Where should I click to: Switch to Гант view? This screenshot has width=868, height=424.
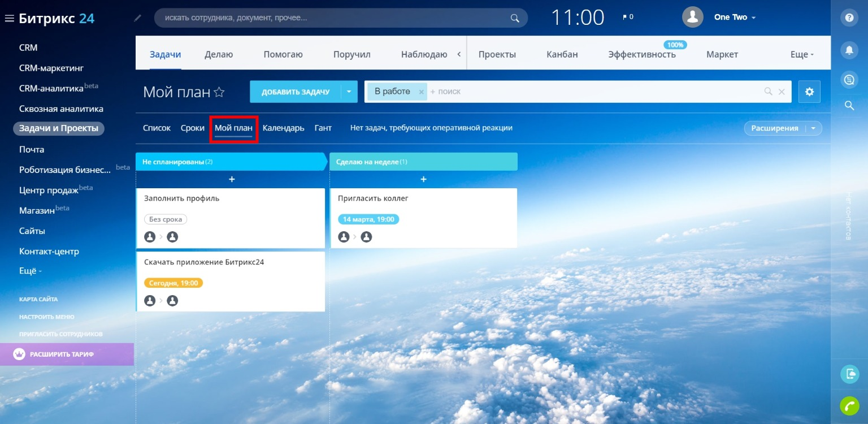coord(323,128)
